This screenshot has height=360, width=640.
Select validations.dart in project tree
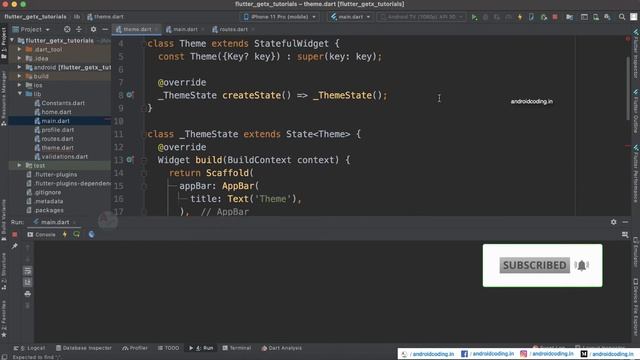pos(61,157)
